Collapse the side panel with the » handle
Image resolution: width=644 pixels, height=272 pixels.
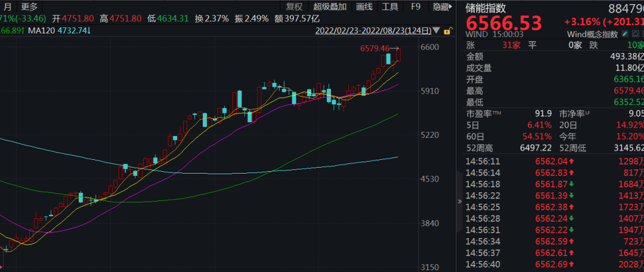pyautogui.click(x=459, y=202)
